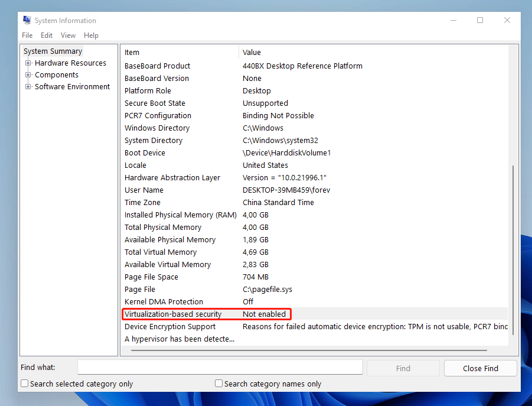Select the PCR7 Configuration row
532x406 pixels.
[x=314, y=115]
